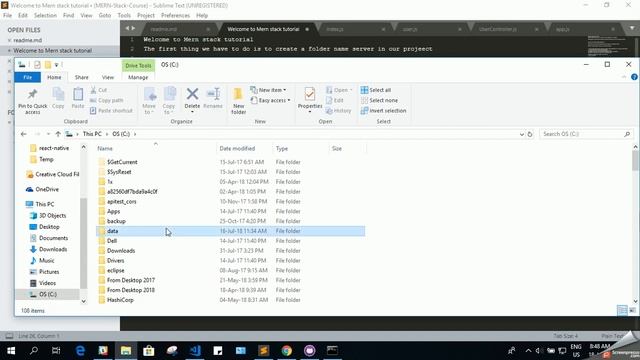Create a New folder from ribbon
This screenshot has width=640, height=360.
click(238, 100)
